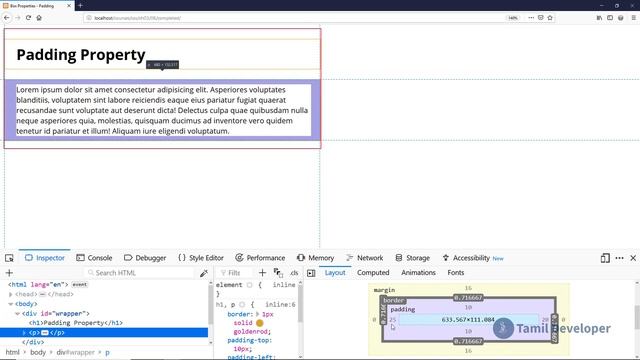This screenshot has height=360, width=640.
Task: Open the Storage tab
Action: 413,258
